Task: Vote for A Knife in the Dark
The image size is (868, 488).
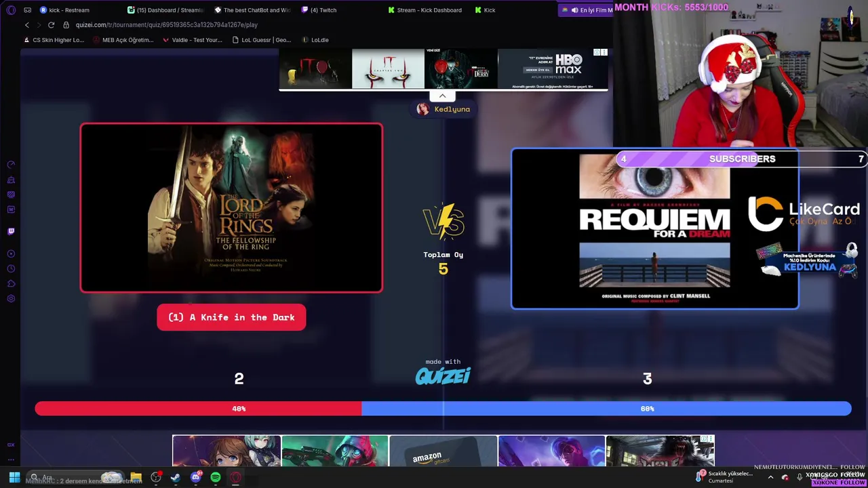Action: 231,317
